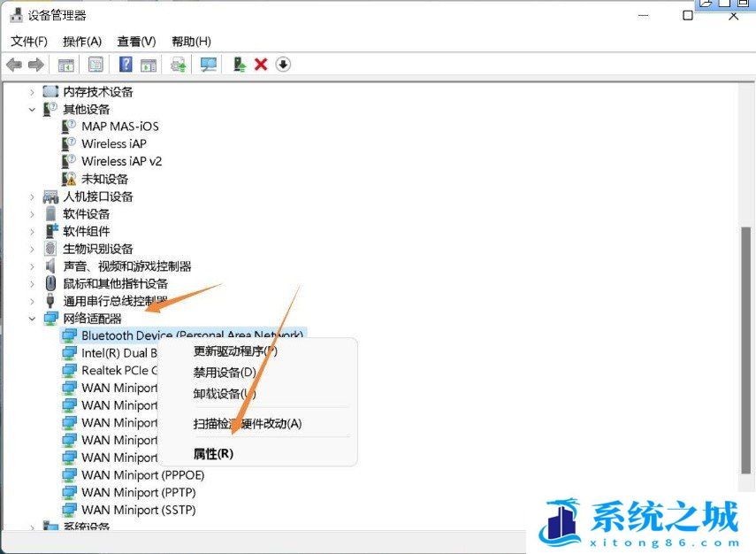The width and height of the screenshot is (756, 554).
Task: Open the 查看(V) menu
Action: (x=136, y=42)
